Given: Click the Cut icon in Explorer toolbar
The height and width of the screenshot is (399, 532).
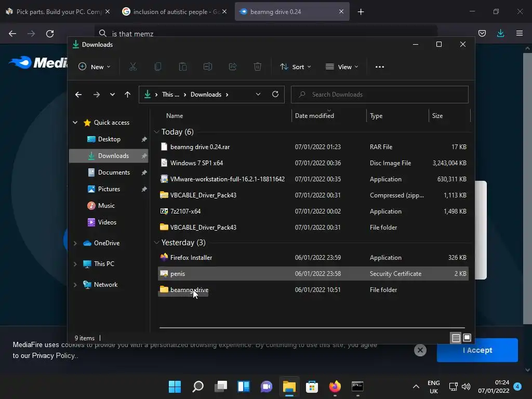Looking at the screenshot, I should [132, 67].
